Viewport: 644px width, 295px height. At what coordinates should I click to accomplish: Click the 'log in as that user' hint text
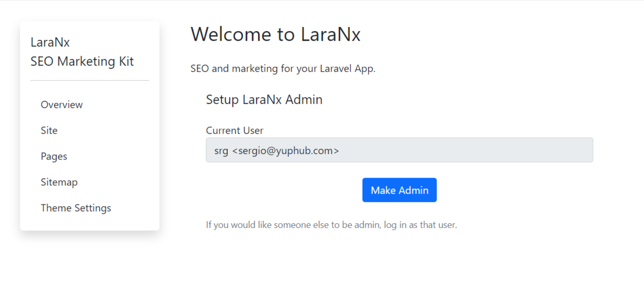pos(420,225)
